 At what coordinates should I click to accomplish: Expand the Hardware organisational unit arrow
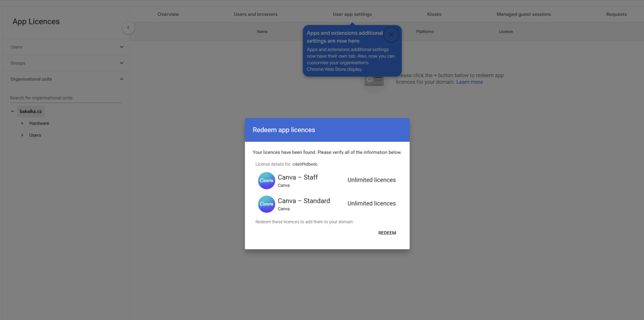(x=22, y=123)
